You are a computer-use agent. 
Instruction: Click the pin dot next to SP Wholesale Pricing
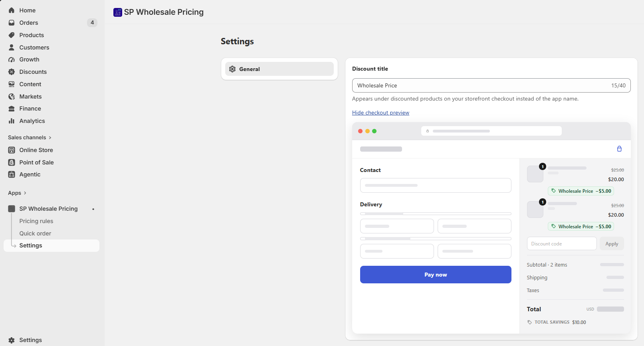[93, 209]
